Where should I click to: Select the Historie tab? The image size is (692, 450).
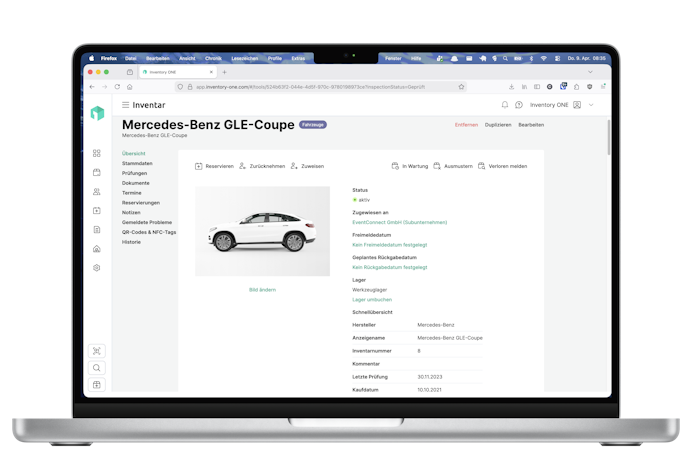tap(132, 242)
